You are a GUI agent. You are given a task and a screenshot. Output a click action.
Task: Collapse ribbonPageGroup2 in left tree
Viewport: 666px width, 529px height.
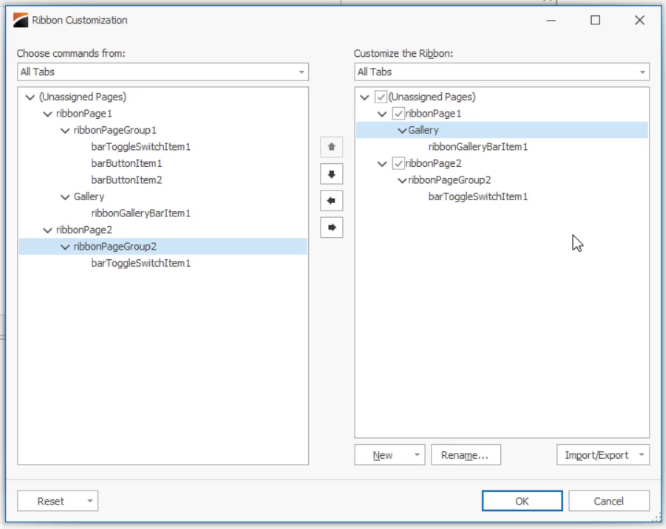point(65,247)
